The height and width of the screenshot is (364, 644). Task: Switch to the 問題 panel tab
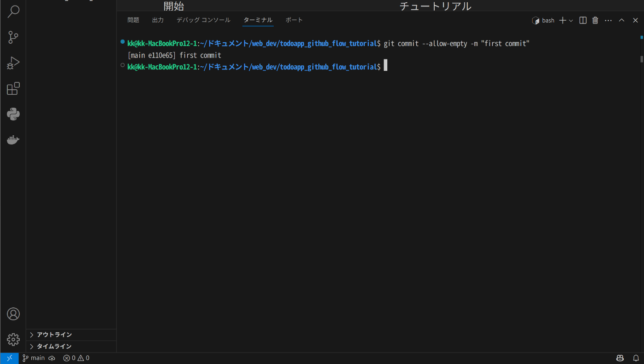pos(133,20)
